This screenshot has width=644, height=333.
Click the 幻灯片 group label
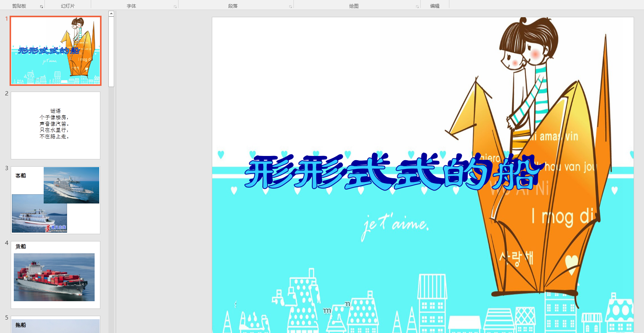(x=68, y=6)
